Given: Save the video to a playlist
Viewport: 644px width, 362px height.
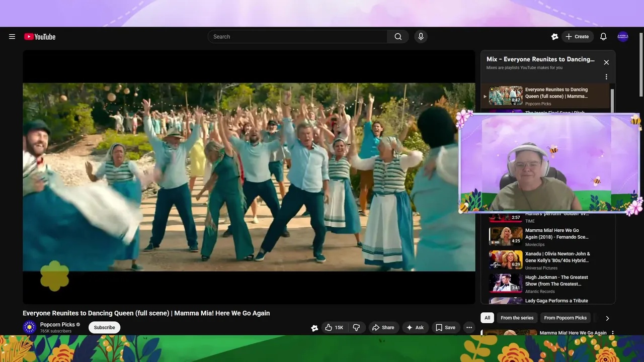Looking at the screenshot, I should click(x=445, y=327).
